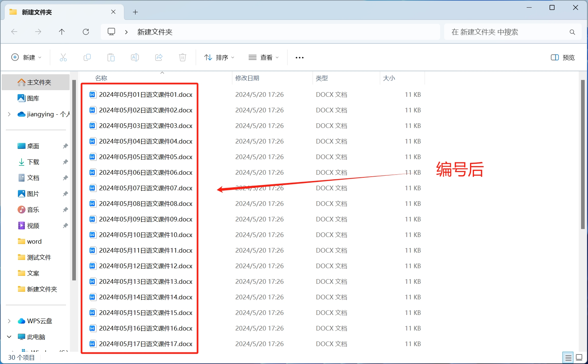Refresh the folder view
Viewport: 588px width, 364px height.
[x=86, y=31]
